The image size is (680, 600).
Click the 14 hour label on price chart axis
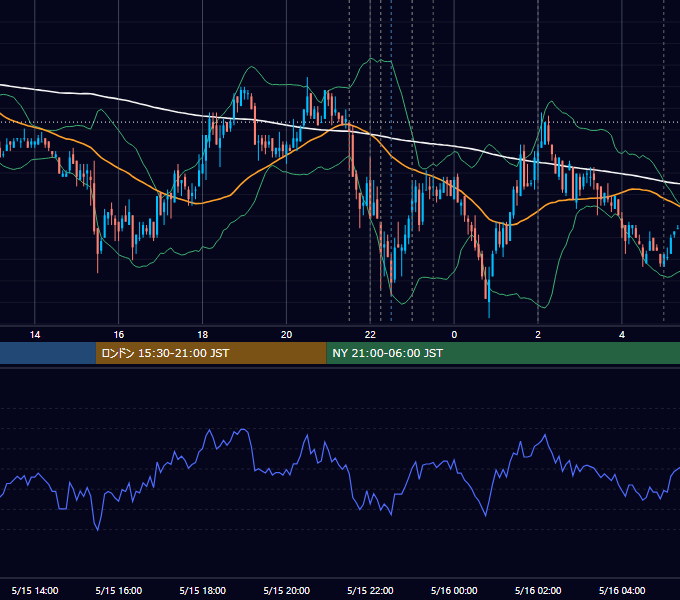(35, 335)
